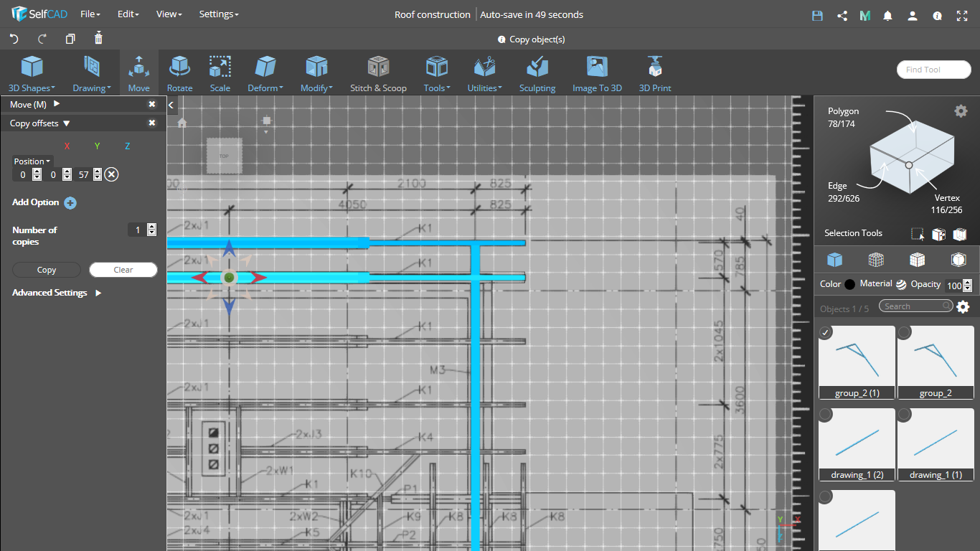
Task: Collapse the left side panel arrow
Action: point(171,105)
